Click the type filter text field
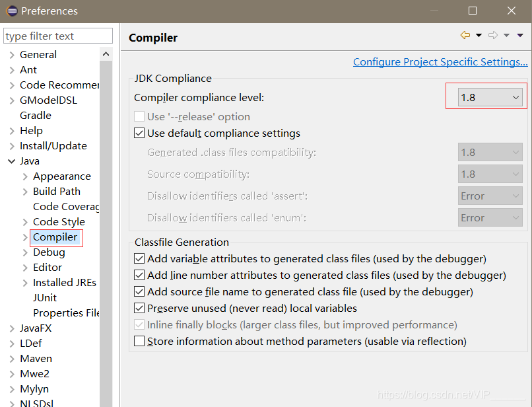 (x=58, y=36)
